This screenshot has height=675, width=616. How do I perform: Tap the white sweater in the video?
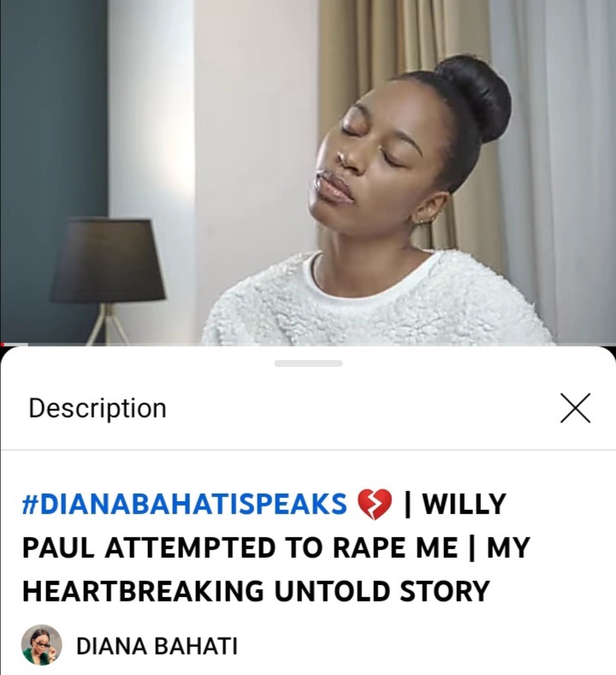(375, 301)
